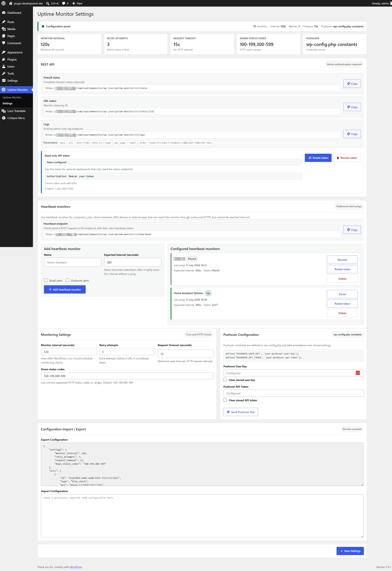392x571 pixels.
Task: Open Loco Translate menu
Action: click(x=16, y=111)
